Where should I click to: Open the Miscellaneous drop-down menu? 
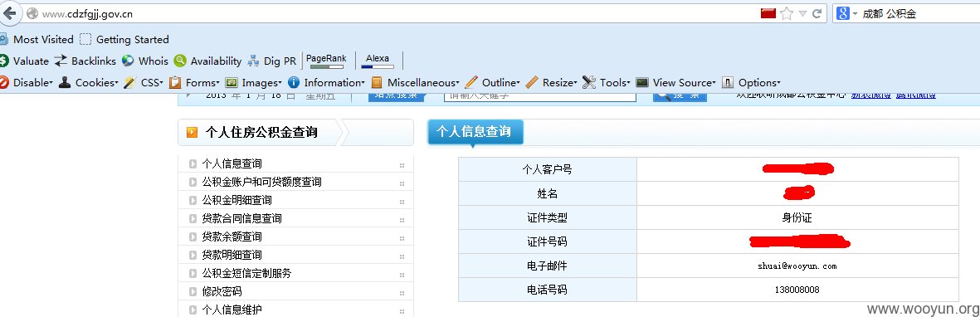(x=415, y=82)
